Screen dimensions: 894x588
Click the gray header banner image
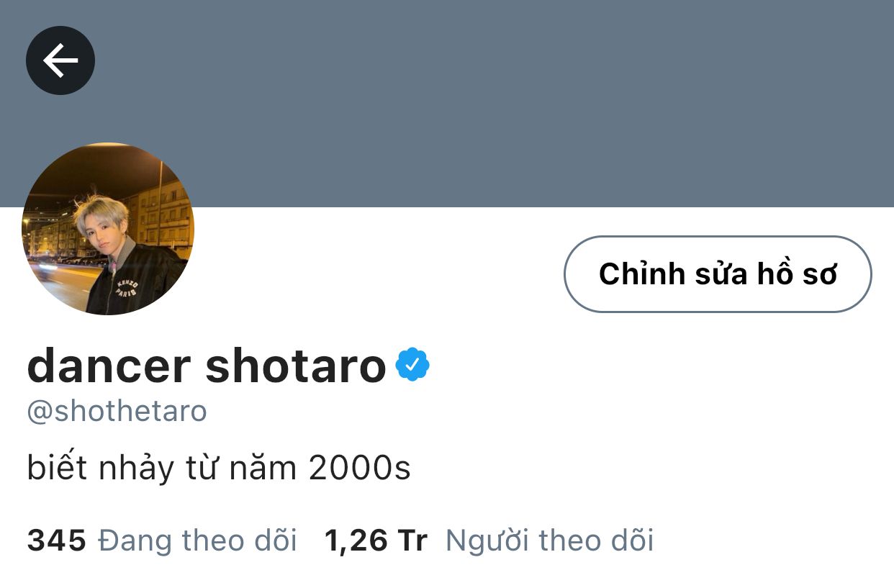(447, 104)
